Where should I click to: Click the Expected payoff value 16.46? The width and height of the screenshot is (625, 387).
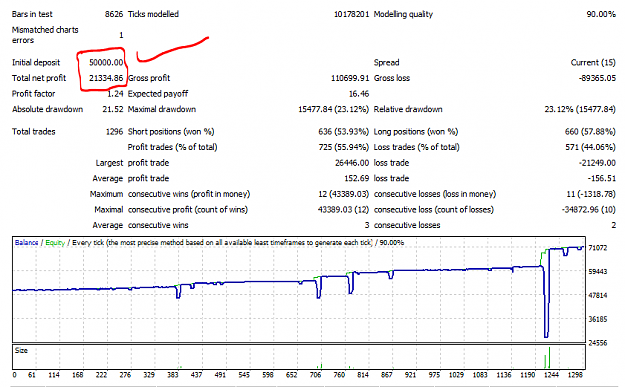[x=359, y=94]
